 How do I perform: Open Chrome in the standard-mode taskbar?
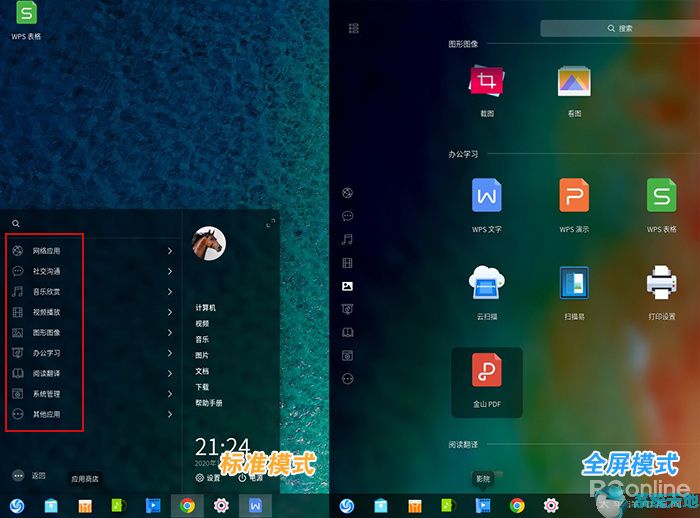pyautogui.click(x=188, y=506)
